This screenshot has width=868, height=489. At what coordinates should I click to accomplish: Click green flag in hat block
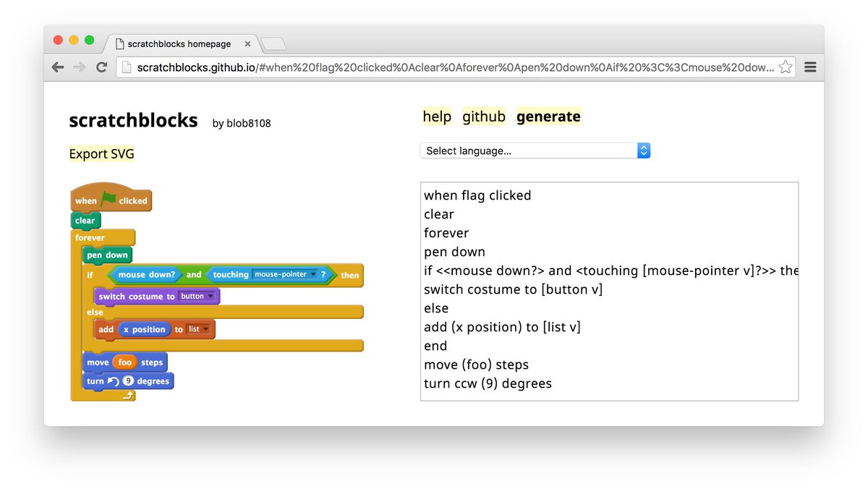coord(109,199)
